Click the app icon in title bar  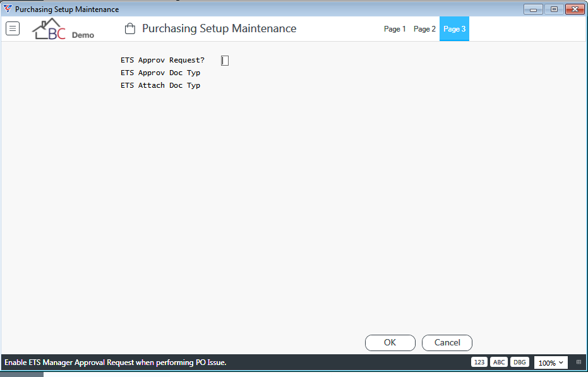pos(7,9)
